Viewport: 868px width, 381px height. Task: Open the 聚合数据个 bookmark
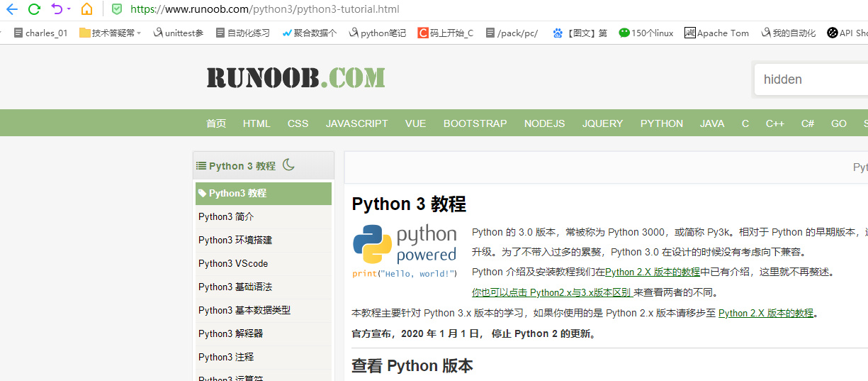309,33
